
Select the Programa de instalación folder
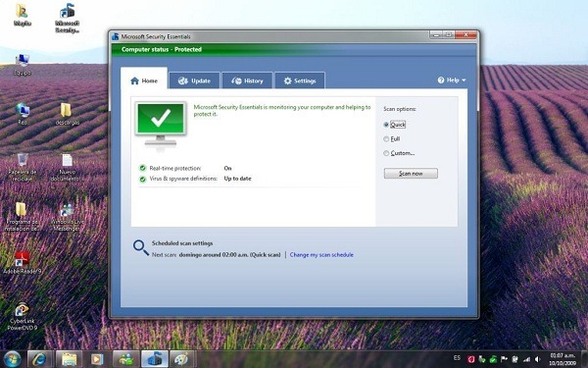(x=22, y=217)
